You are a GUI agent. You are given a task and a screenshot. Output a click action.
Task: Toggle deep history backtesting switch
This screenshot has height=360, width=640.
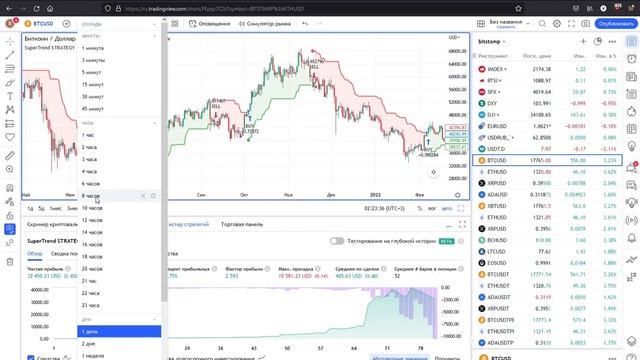coord(337,241)
